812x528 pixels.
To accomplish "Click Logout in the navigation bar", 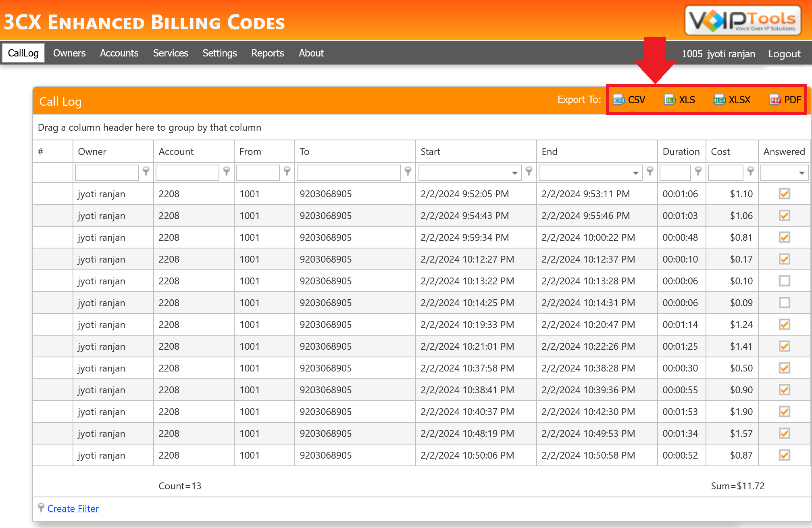I will pyautogui.click(x=784, y=53).
